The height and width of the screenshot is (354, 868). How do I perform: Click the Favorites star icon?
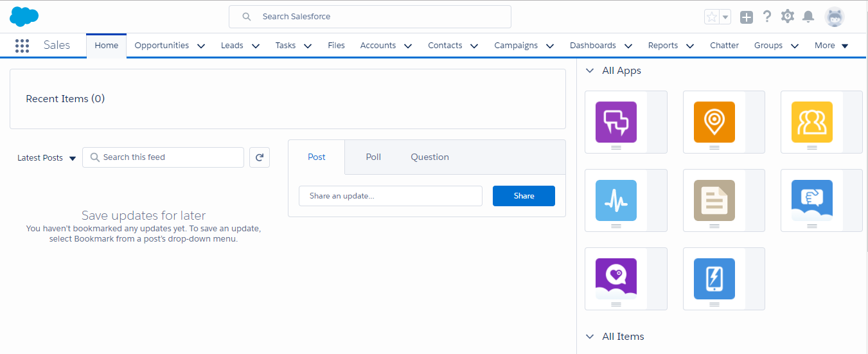tap(712, 17)
